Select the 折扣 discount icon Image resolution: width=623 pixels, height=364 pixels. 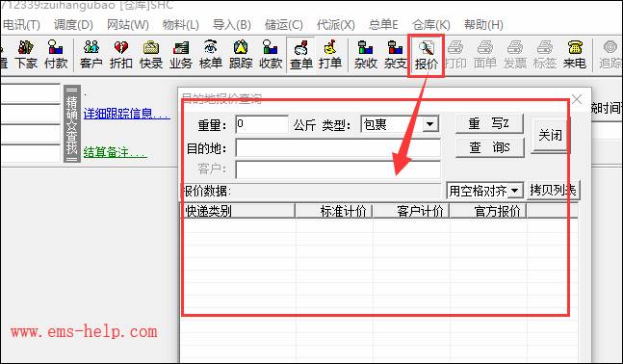pos(120,55)
